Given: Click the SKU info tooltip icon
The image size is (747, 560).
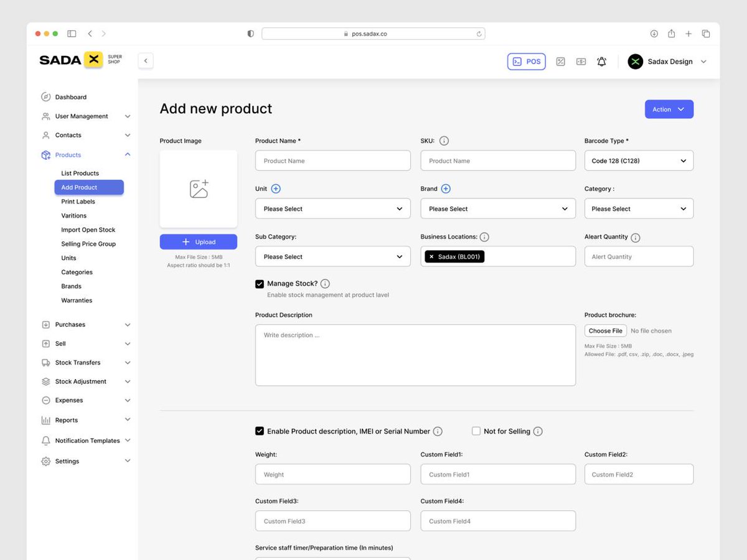Looking at the screenshot, I should [444, 141].
